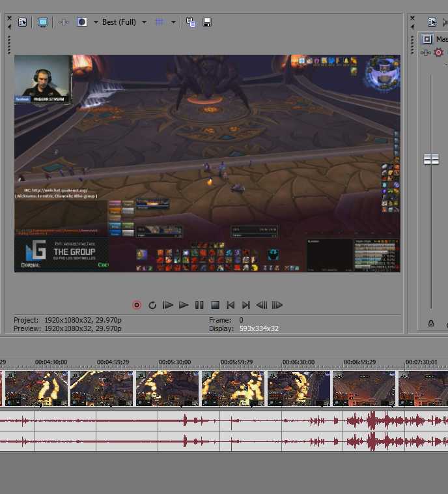The width and height of the screenshot is (448, 494).
Task: Copy preview snapshot to clipboard
Action: coord(191,22)
